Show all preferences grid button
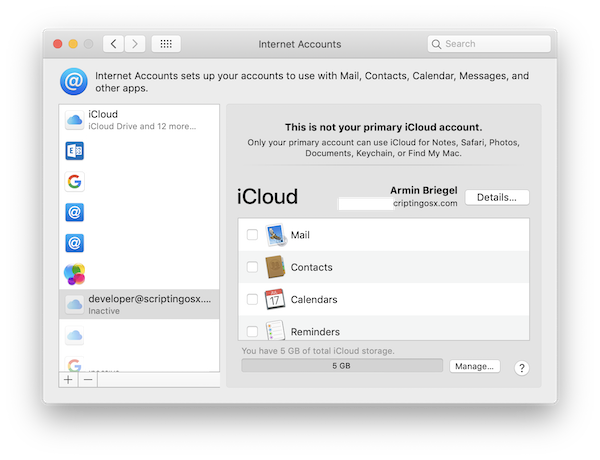Screen dimensions: 600x460 [166, 44]
